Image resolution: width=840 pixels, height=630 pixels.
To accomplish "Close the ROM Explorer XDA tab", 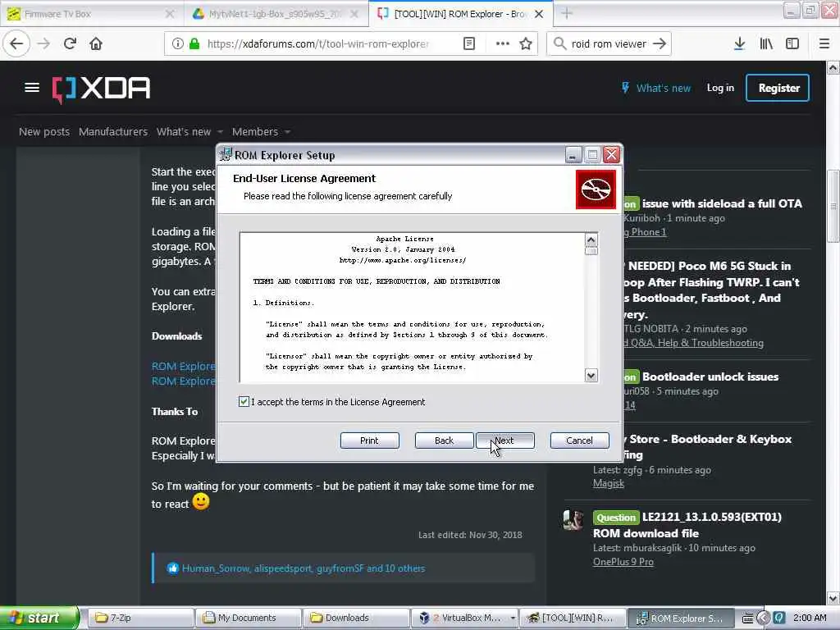I will [x=539, y=14].
